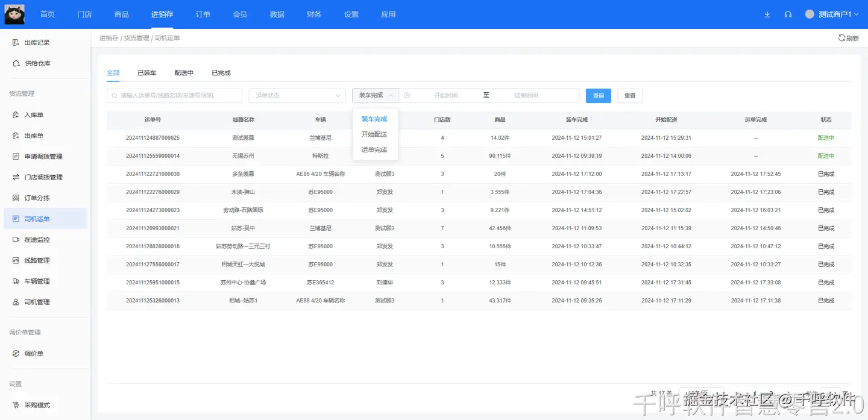Screen dimensions: 868x420
Task: Open 在途监控 sidebar icon
Action: (x=16, y=240)
